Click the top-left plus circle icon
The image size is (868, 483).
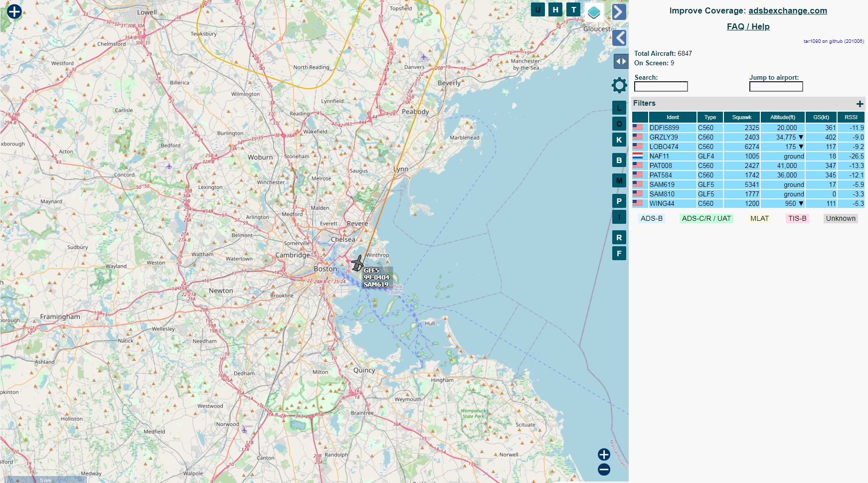pyautogui.click(x=14, y=11)
